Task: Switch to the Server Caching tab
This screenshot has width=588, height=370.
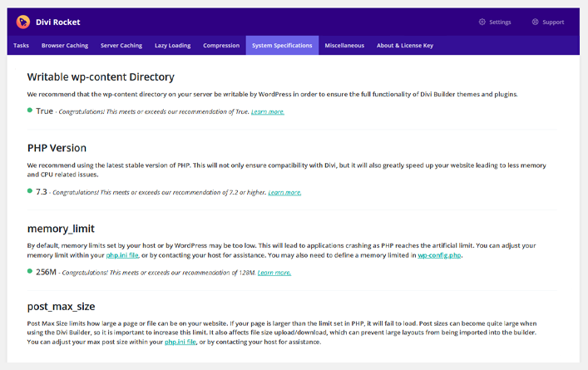Action: pos(121,46)
